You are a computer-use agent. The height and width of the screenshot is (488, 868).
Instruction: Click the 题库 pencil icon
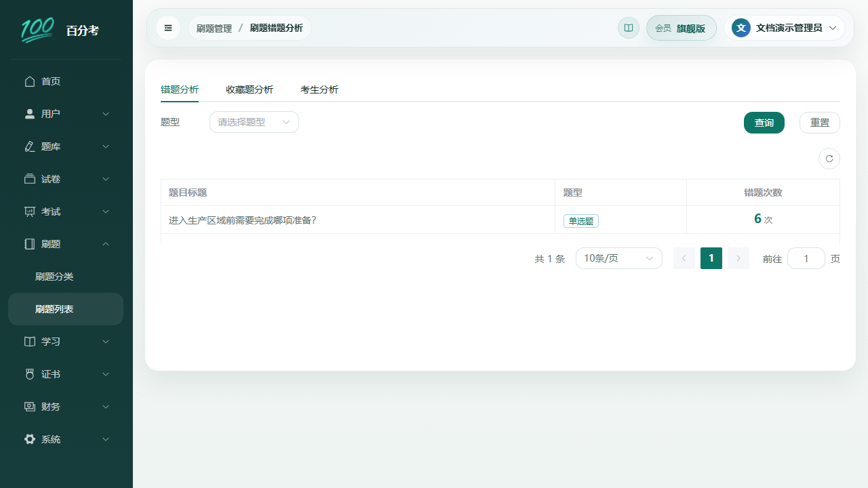point(30,146)
